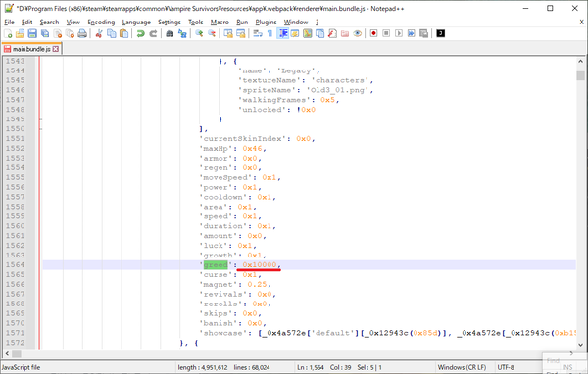Click the black J plugin icon
The height and width of the screenshot is (374, 588).
click(441, 33)
